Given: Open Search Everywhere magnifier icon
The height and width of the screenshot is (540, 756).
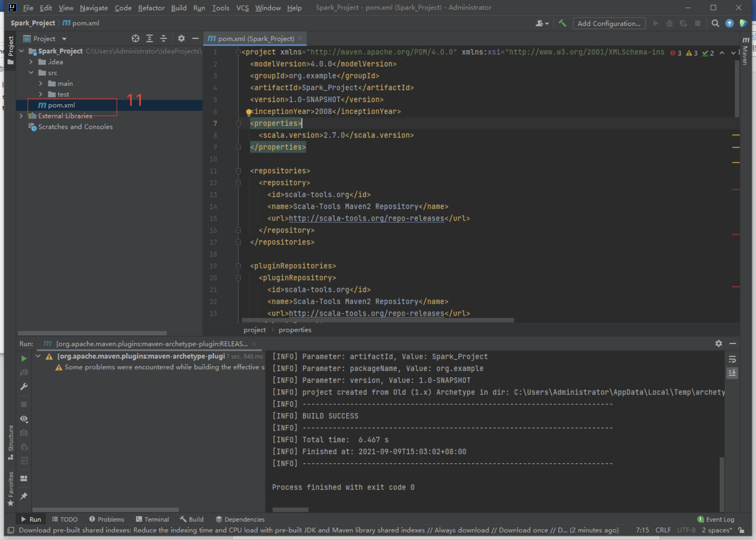Looking at the screenshot, I should coord(715,23).
